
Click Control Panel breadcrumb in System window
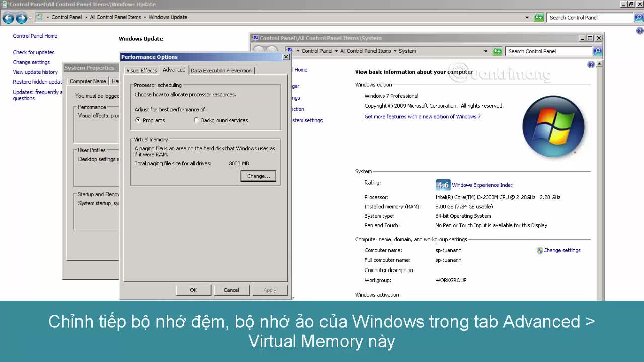pyautogui.click(x=317, y=51)
